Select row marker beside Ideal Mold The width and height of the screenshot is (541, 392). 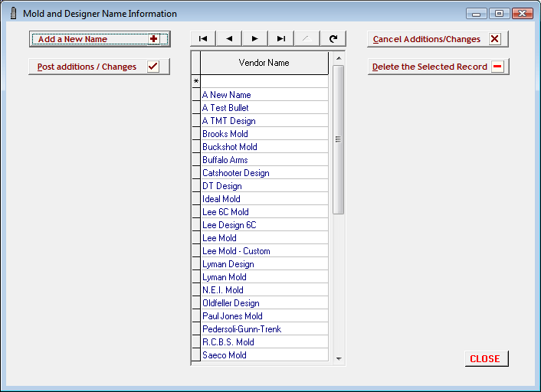pyautogui.click(x=195, y=199)
